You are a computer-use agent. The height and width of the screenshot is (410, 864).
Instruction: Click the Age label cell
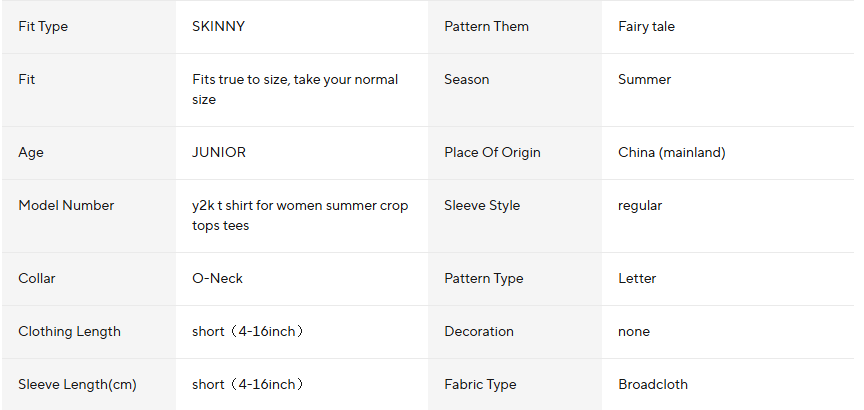coord(31,153)
